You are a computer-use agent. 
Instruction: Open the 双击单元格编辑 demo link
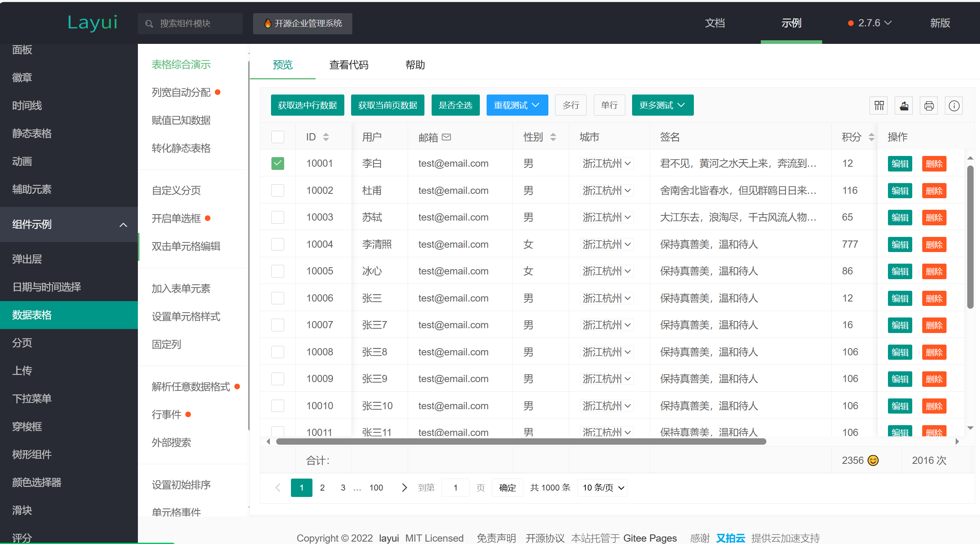(187, 246)
